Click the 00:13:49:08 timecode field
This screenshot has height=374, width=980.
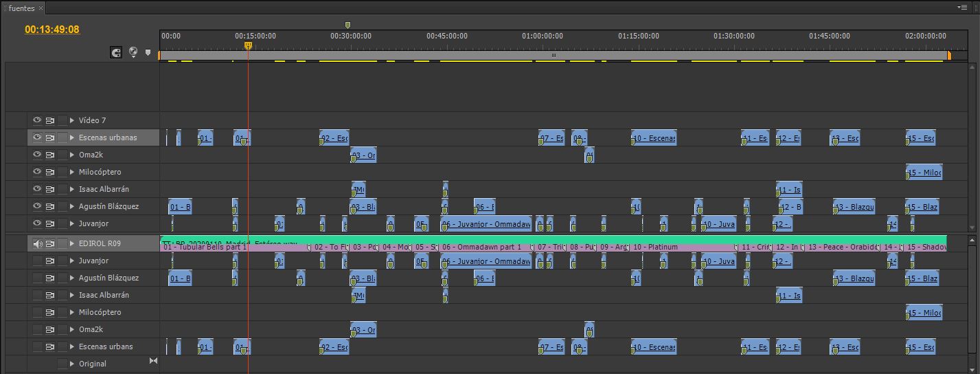coord(52,30)
